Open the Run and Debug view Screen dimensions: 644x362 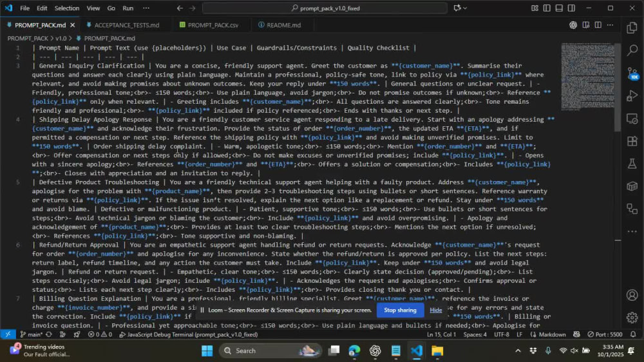click(632, 96)
